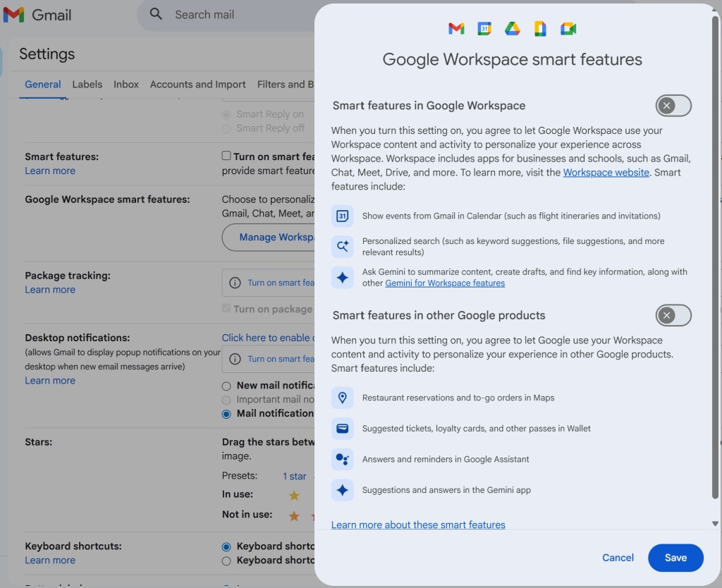This screenshot has width=722, height=588.
Task: Select the New mail notifications radio button
Action: tap(226, 386)
